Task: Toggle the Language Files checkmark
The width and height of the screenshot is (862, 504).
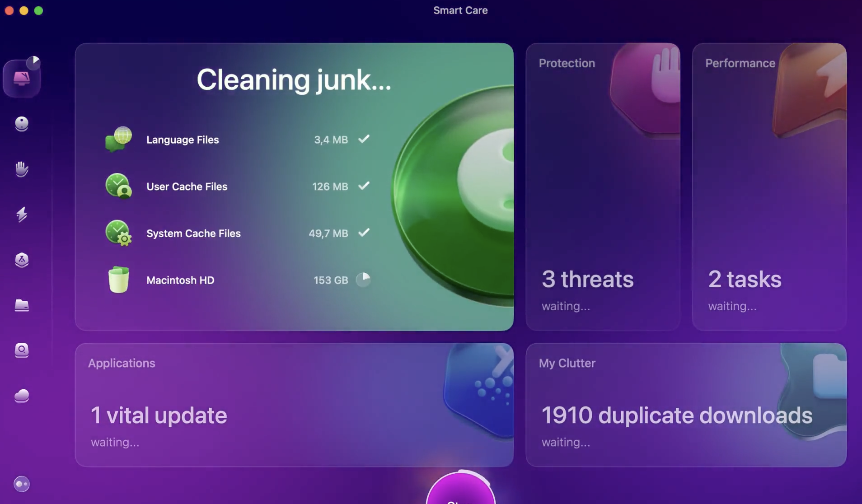Action: click(364, 140)
